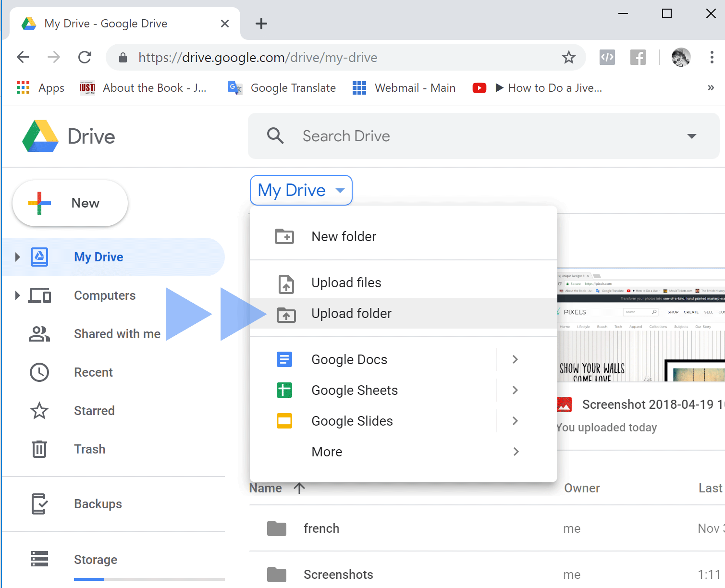Click the Search Drive input field
This screenshot has height=588, width=725.
click(480, 136)
